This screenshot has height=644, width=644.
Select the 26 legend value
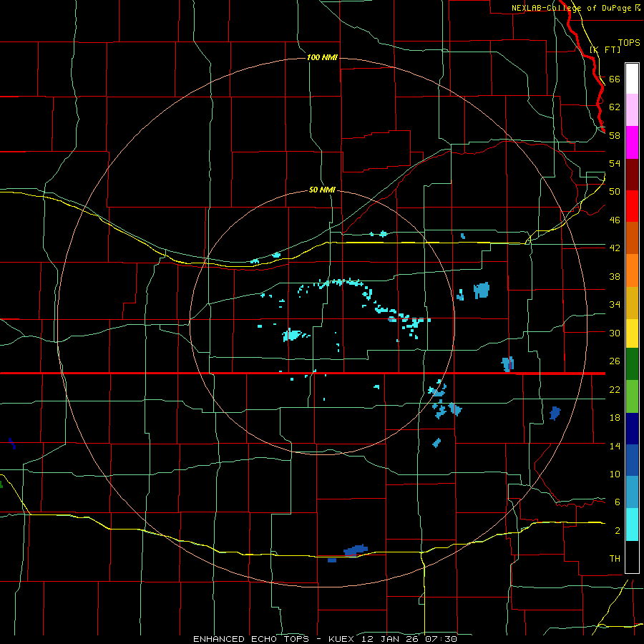click(615, 361)
